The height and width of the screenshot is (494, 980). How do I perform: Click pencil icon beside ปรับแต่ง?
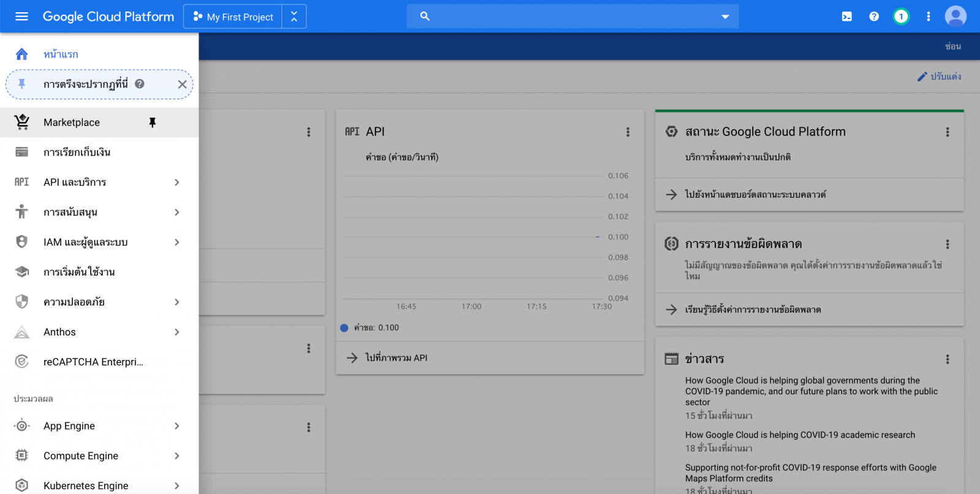click(x=922, y=77)
